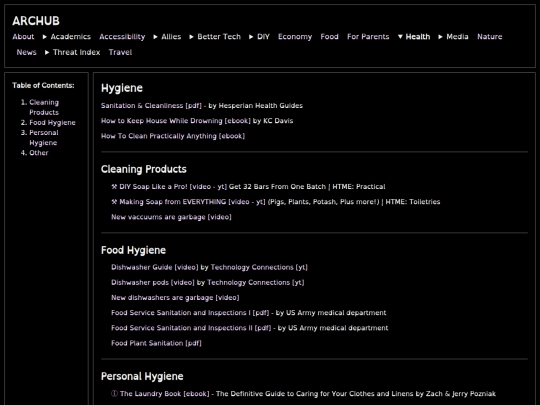This screenshot has height=405, width=540.
Task: Expand the Academics disclosure triangle
Action: click(x=44, y=37)
